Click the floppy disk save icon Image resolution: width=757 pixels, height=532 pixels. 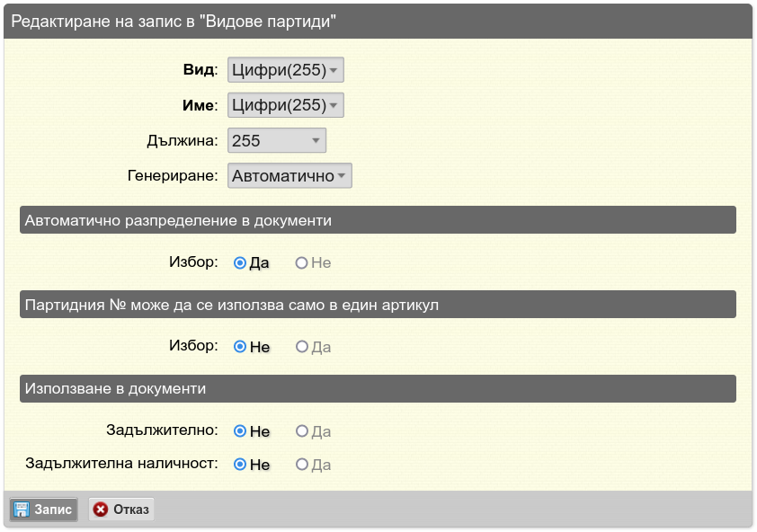click(x=22, y=510)
